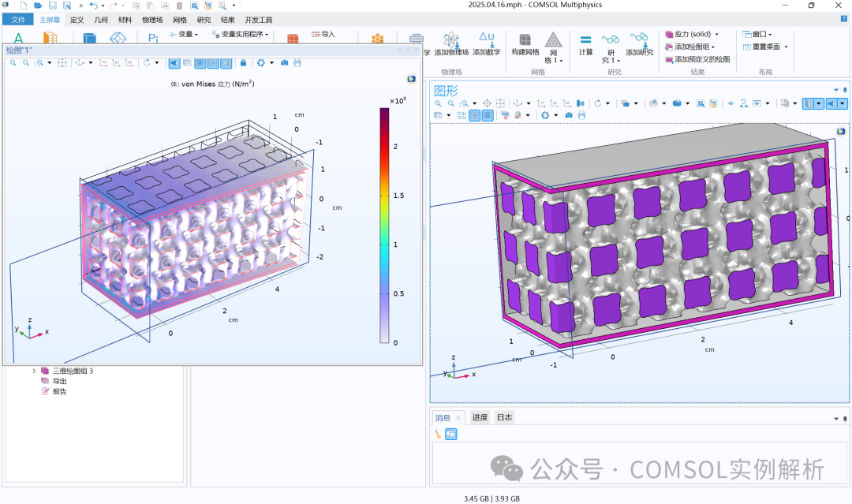Switch to the 物理场 ribbon tab

point(152,20)
